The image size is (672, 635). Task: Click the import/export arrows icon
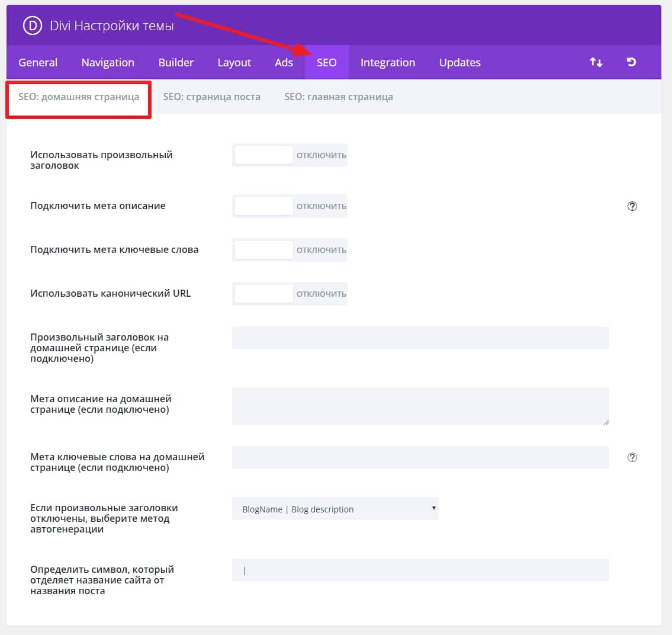pos(596,62)
